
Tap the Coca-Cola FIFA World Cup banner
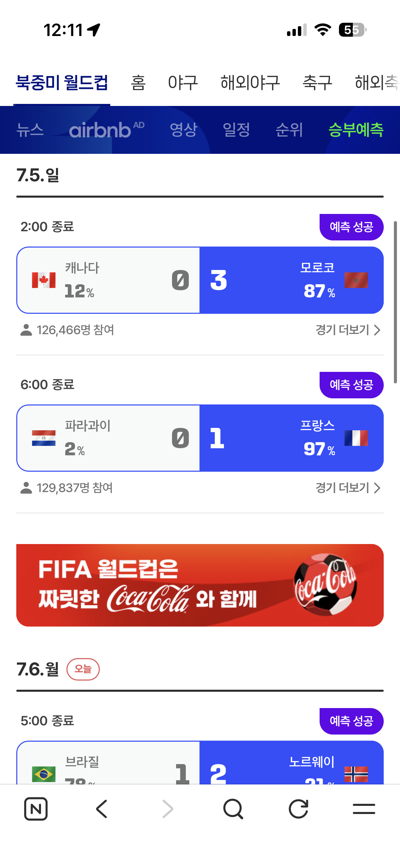point(200,585)
